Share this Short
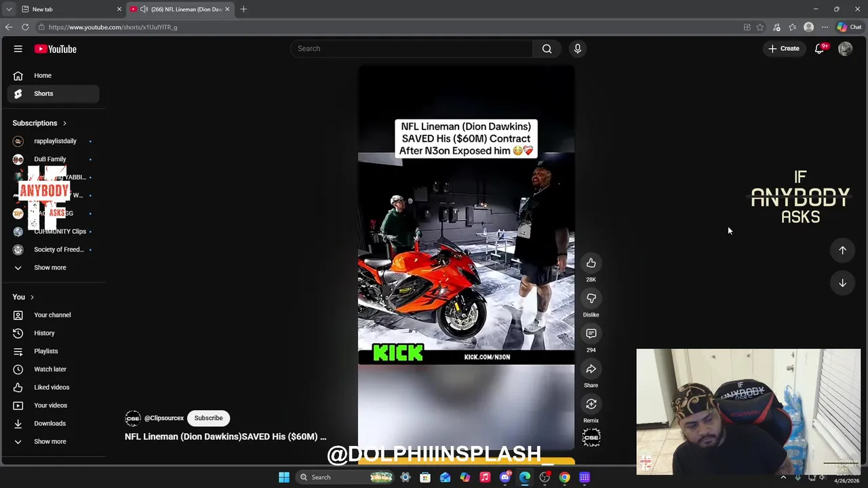This screenshot has width=868, height=488. 591,369
